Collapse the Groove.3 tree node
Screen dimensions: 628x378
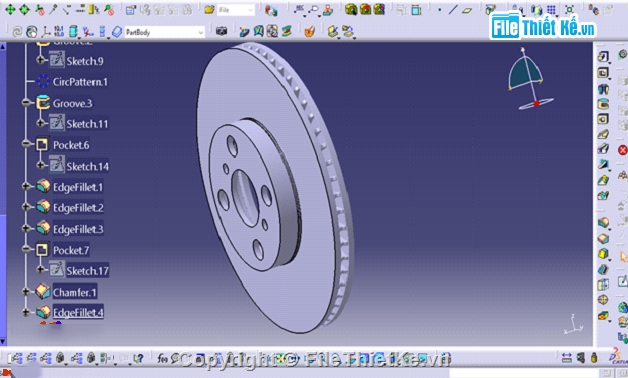point(26,103)
